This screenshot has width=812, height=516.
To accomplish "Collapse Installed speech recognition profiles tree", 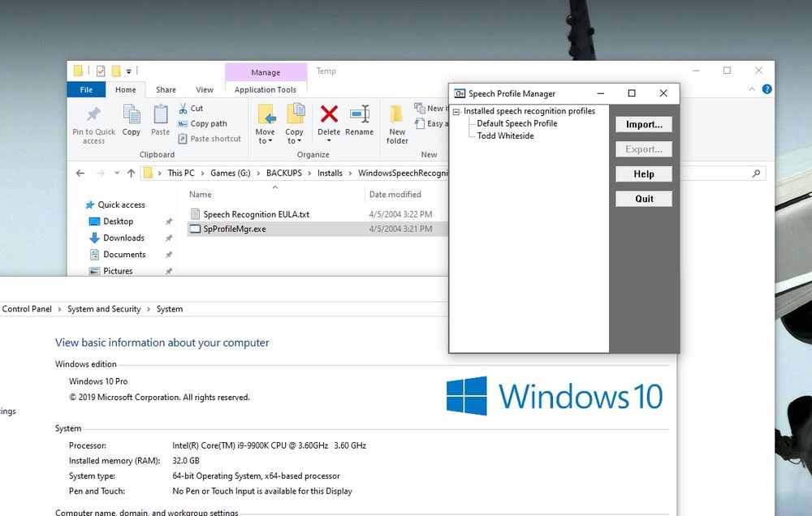I will point(456,112).
